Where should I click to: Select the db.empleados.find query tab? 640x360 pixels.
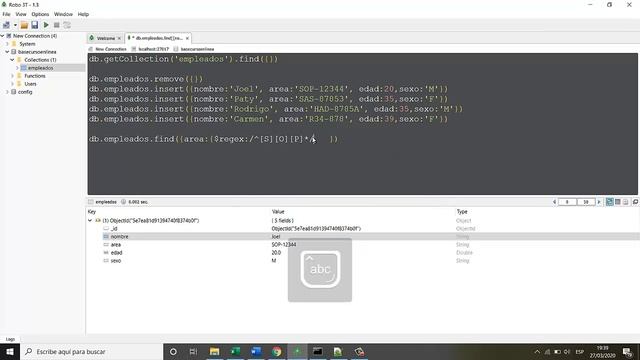159,38
